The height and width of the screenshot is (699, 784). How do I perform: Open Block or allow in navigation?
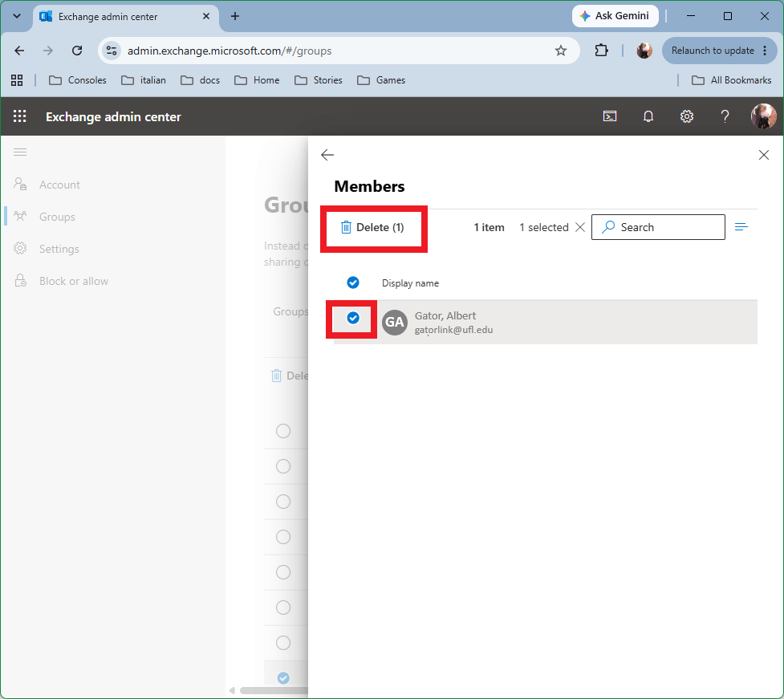click(x=74, y=281)
